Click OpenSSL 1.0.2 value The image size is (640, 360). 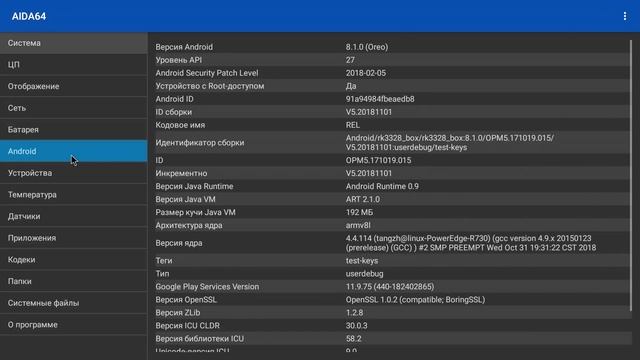[x=415, y=300]
